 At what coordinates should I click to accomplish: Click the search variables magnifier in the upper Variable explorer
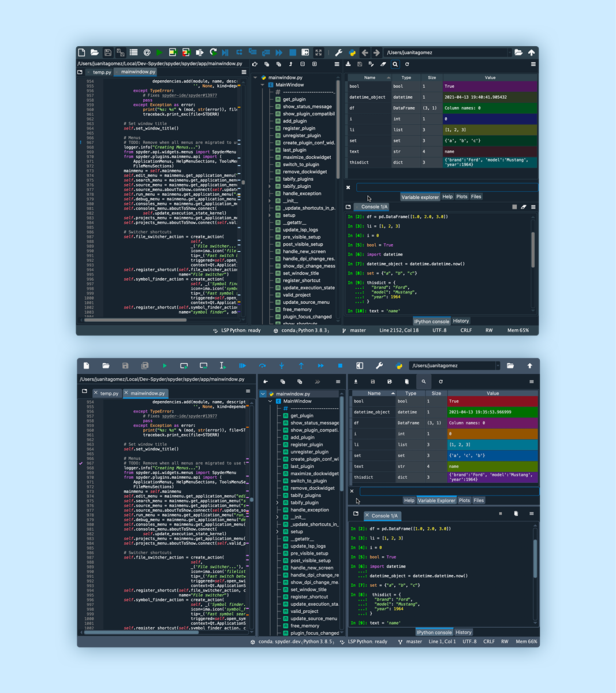395,65
